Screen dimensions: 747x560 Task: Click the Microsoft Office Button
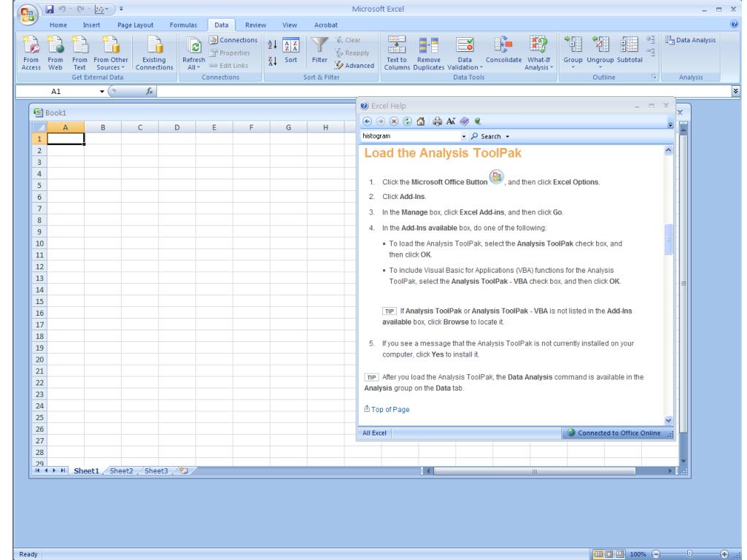coord(27,15)
